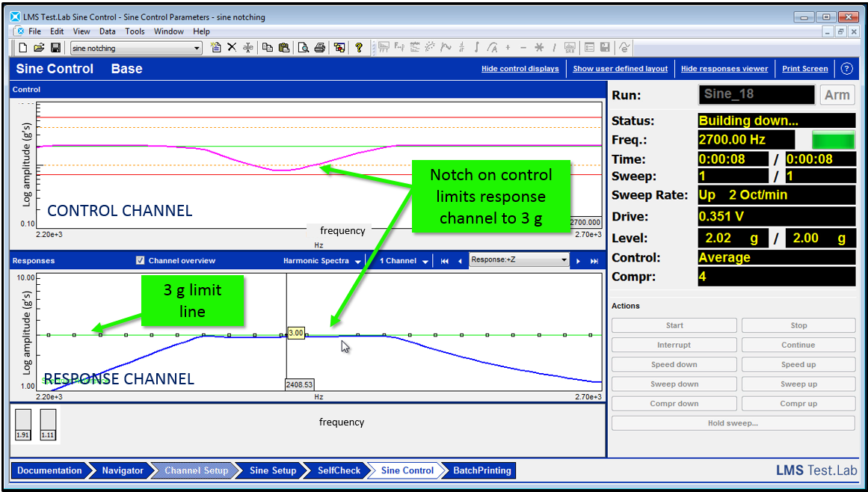The width and height of the screenshot is (868, 492).
Task: Toggle the Channel overview checkbox
Action: tap(140, 261)
